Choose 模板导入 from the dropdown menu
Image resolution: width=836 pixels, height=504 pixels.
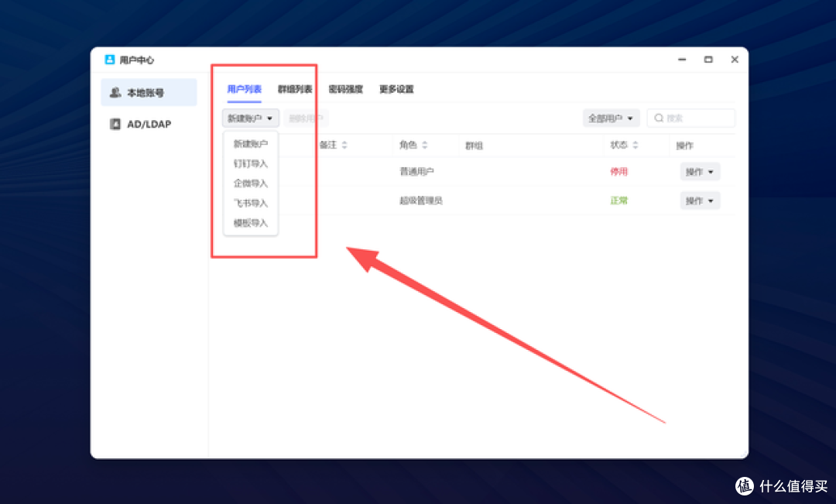251,223
